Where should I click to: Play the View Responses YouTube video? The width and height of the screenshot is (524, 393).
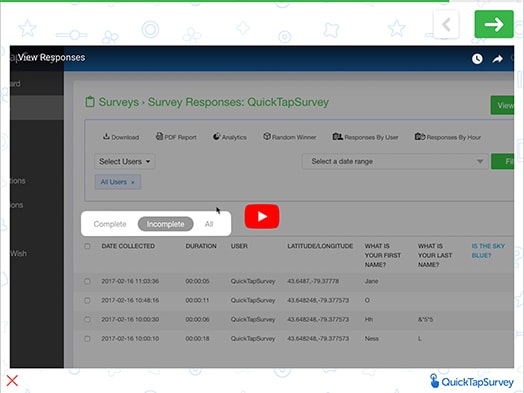(262, 217)
